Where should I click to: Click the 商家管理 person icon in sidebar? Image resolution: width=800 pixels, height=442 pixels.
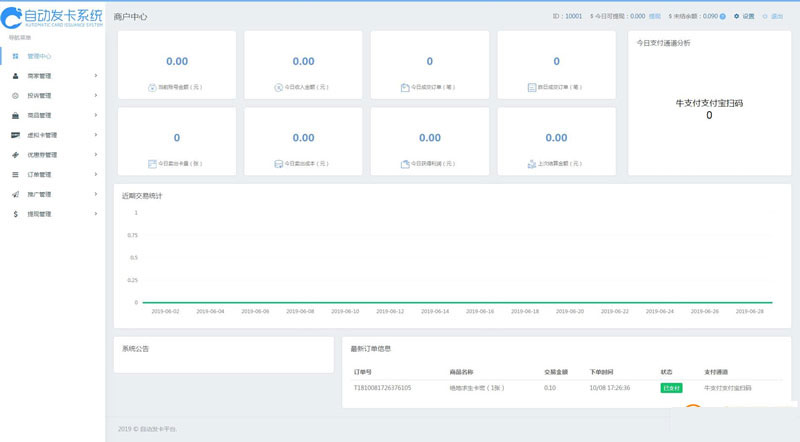[x=15, y=76]
